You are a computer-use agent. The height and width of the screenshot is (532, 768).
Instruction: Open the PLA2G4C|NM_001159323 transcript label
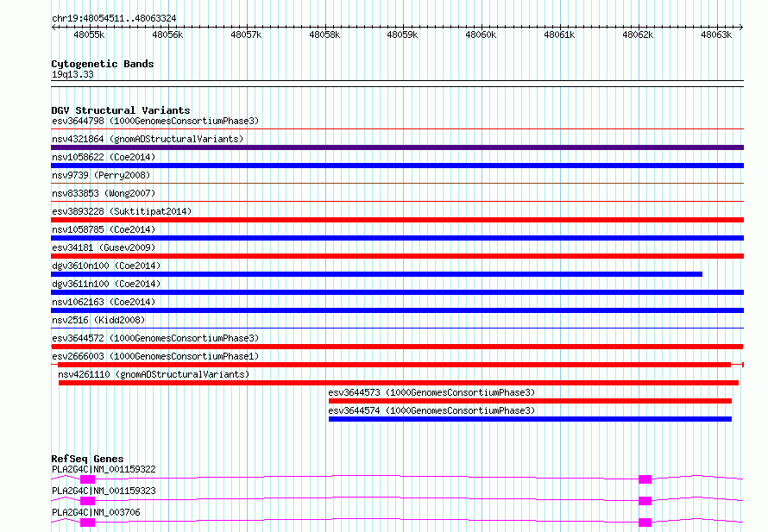[104, 491]
